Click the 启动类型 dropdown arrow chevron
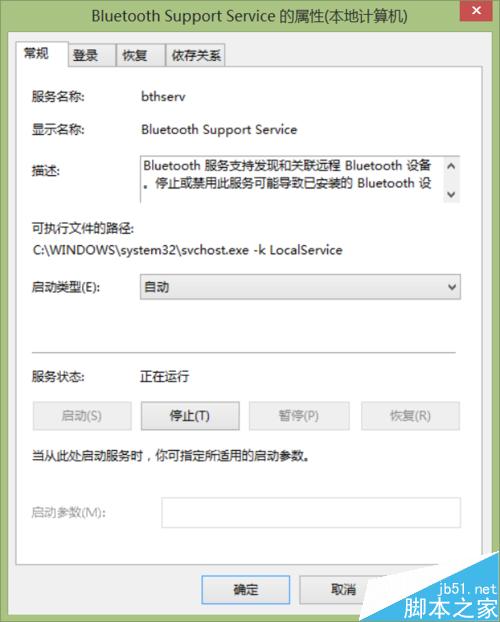The image size is (500, 622). [452, 286]
